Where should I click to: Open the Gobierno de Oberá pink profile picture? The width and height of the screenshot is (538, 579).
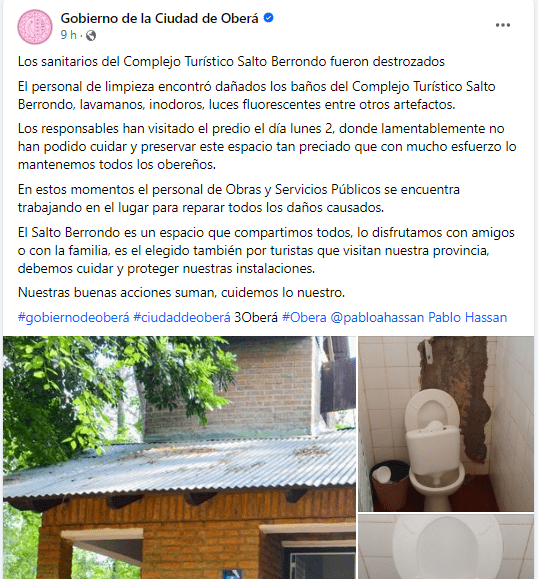click(x=35, y=27)
